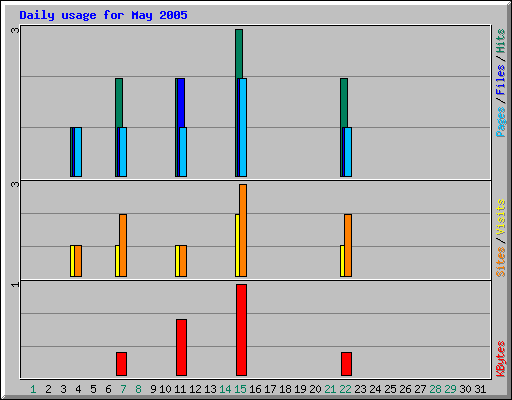512x400 pixels.
Task: Click the chart title 'Daily usage for May 2005'
Action: [103, 15]
